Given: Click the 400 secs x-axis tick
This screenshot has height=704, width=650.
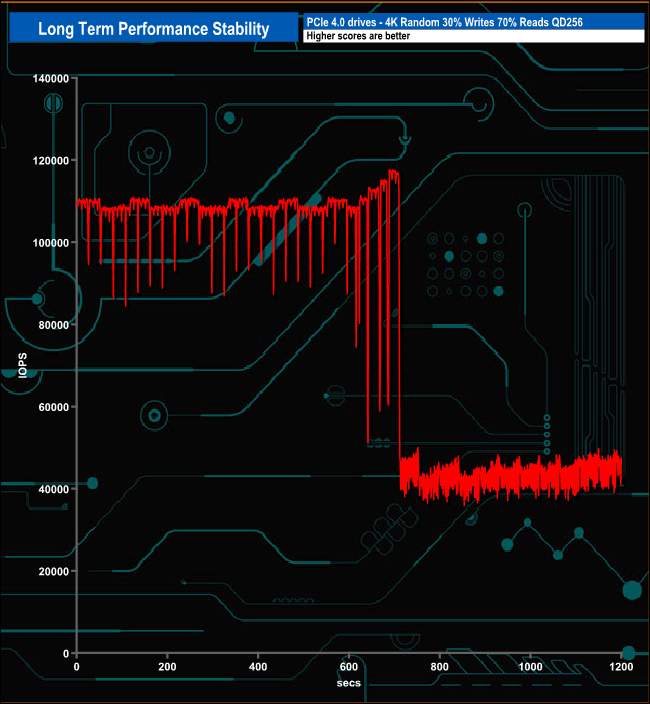Looking at the screenshot, I should click(258, 667).
